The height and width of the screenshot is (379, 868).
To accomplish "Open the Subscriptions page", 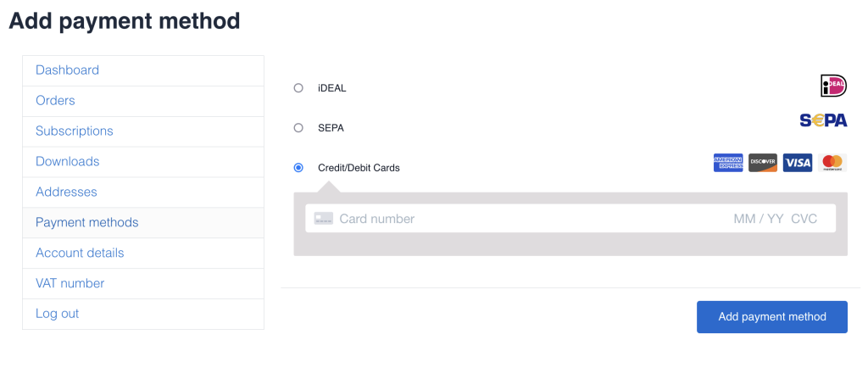I will (75, 131).
